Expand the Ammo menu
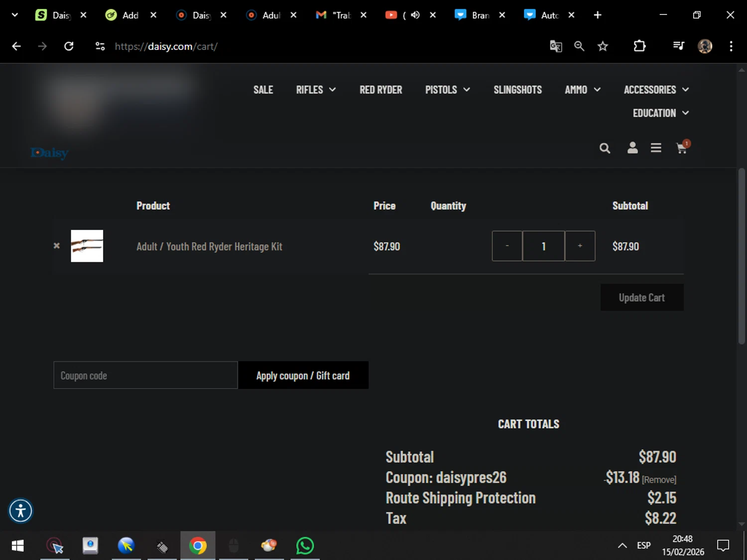This screenshot has width=747, height=560. 582,90
